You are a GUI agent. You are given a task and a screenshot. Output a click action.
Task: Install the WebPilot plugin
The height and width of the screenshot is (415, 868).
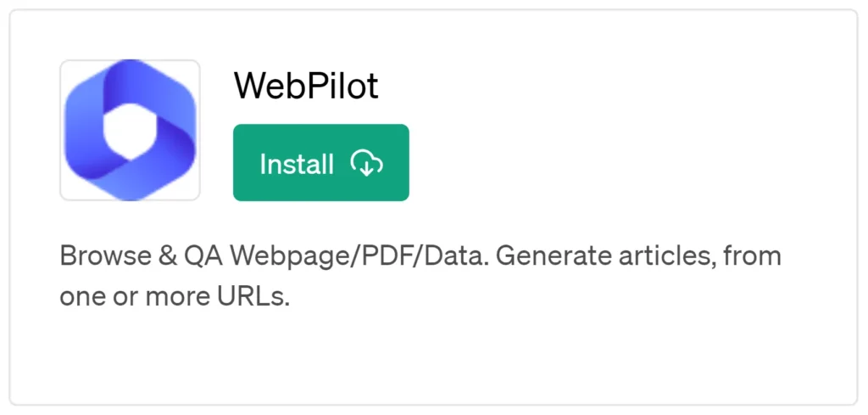coord(321,162)
